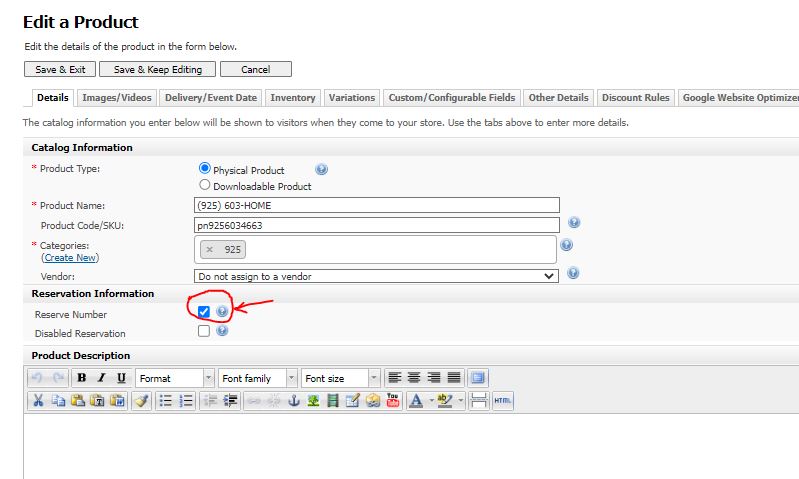Open the Font family dropdown

click(257, 378)
